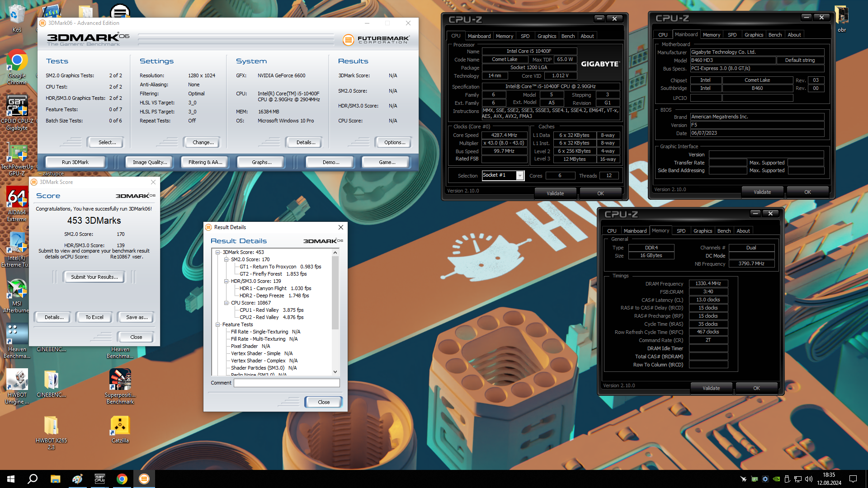This screenshot has height=488, width=868.
Task: Export score To Excel
Action: (94, 317)
